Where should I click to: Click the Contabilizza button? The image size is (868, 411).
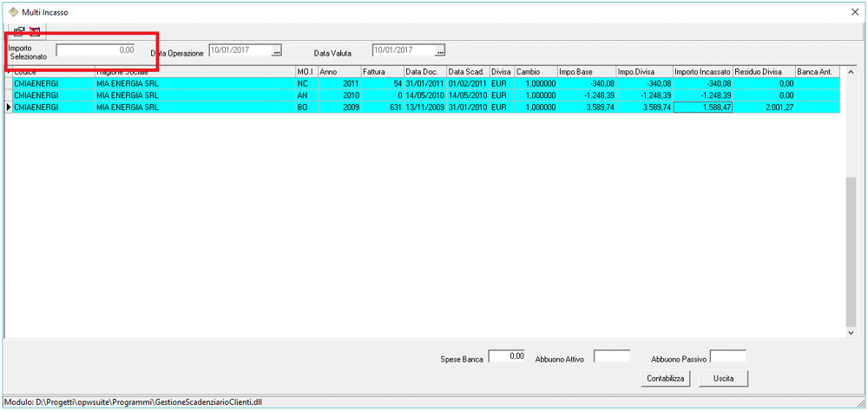click(x=666, y=379)
